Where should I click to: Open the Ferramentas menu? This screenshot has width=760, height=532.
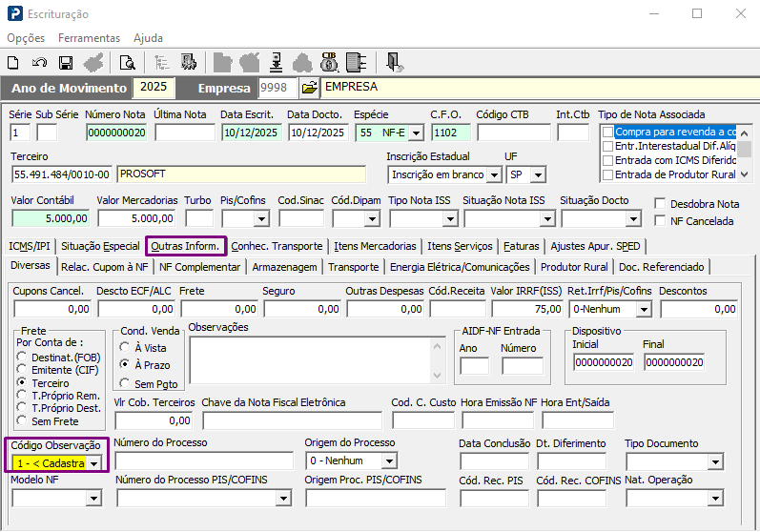tap(89, 38)
